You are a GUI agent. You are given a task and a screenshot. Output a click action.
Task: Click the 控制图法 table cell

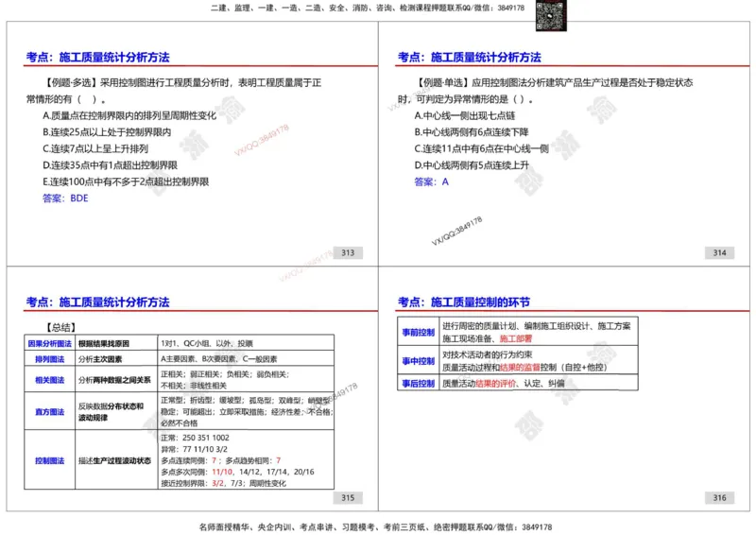[50, 460]
